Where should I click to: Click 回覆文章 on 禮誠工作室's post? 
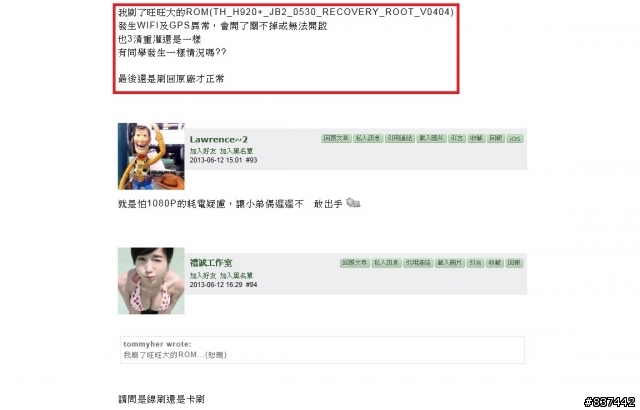coord(355,263)
